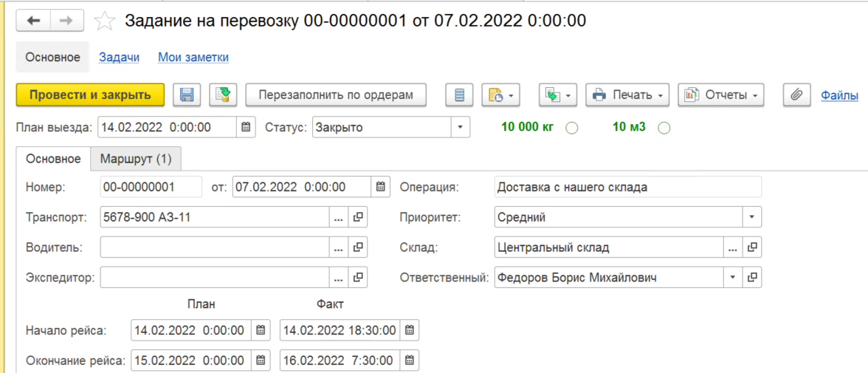Screen dimensions: 868x373
Task: Open the Задачи section link
Action: 119,57
